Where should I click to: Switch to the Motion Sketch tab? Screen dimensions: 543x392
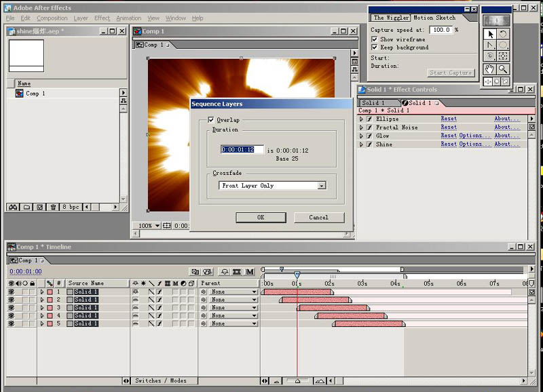tap(434, 18)
